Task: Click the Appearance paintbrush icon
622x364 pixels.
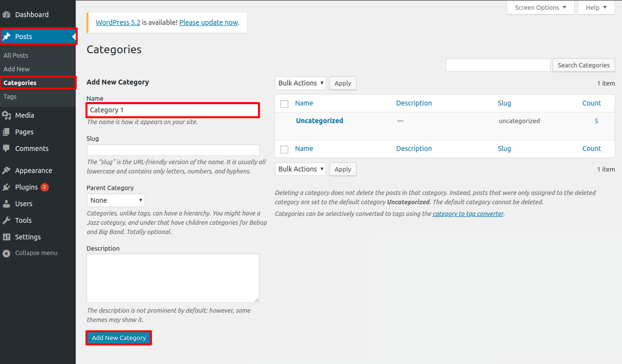Action: (7, 171)
